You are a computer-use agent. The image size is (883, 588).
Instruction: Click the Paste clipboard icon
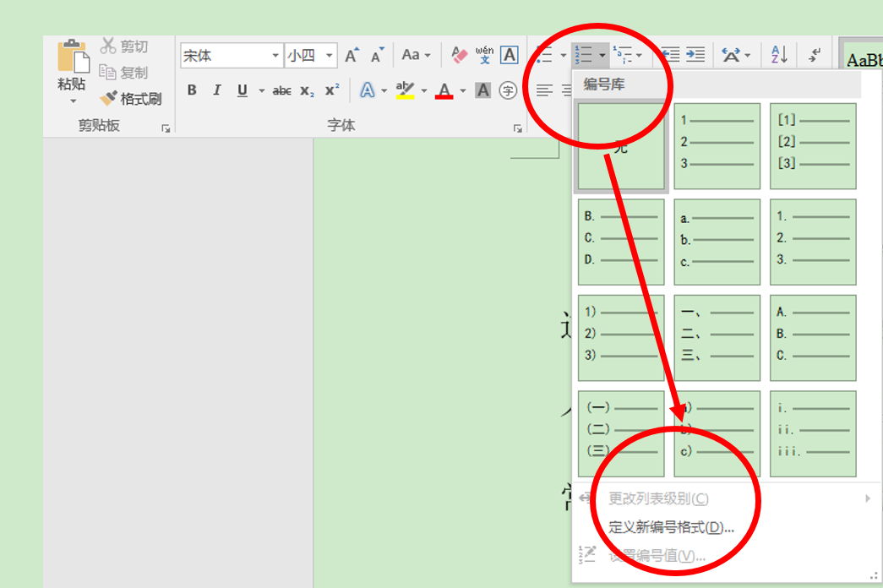73,56
